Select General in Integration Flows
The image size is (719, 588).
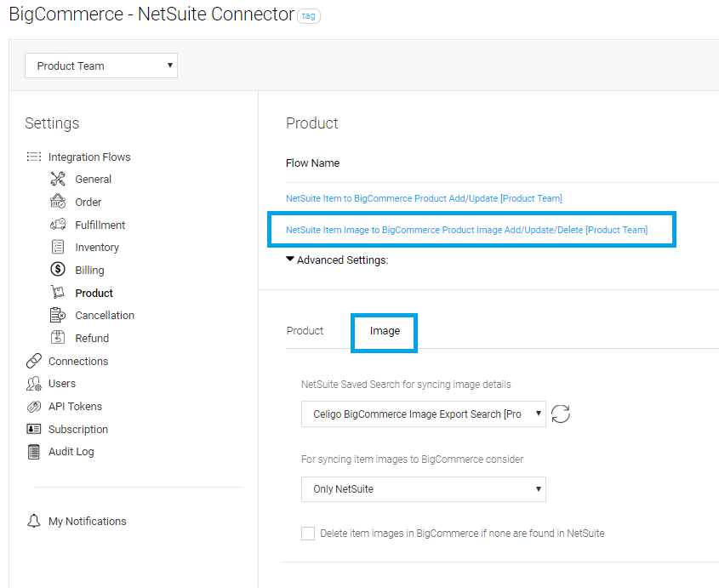tap(93, 179)
